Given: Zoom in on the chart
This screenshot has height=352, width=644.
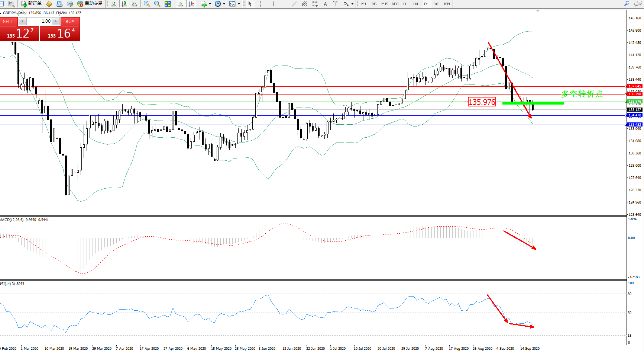Looking at the screenshot, I should pyautogui.click(x=147, y=4).
